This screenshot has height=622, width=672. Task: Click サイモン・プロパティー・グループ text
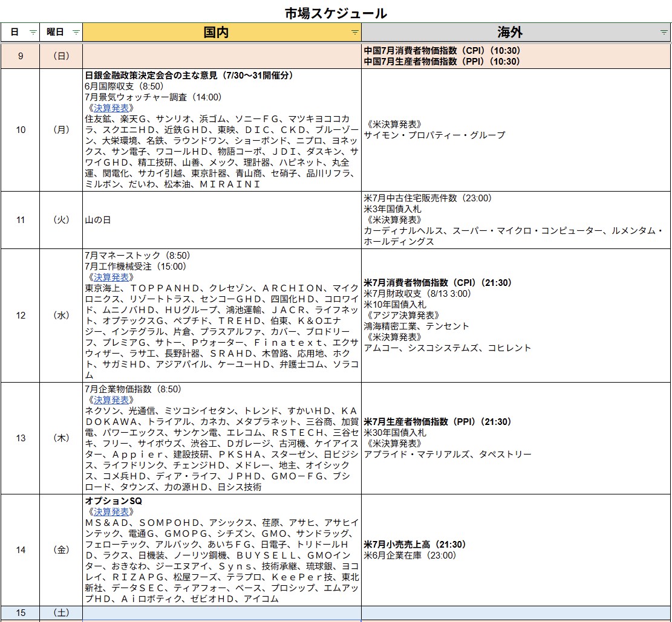point(434,135)
